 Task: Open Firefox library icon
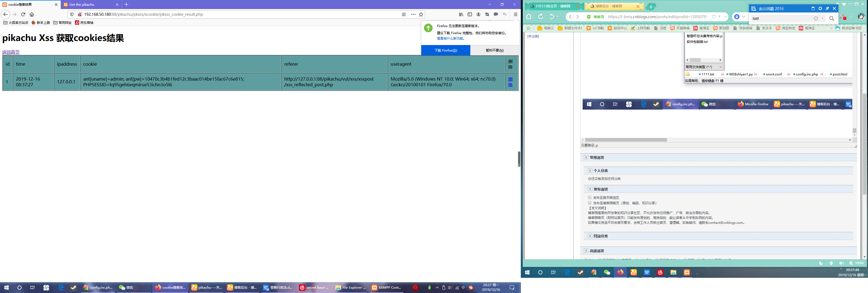pos(461,14)
